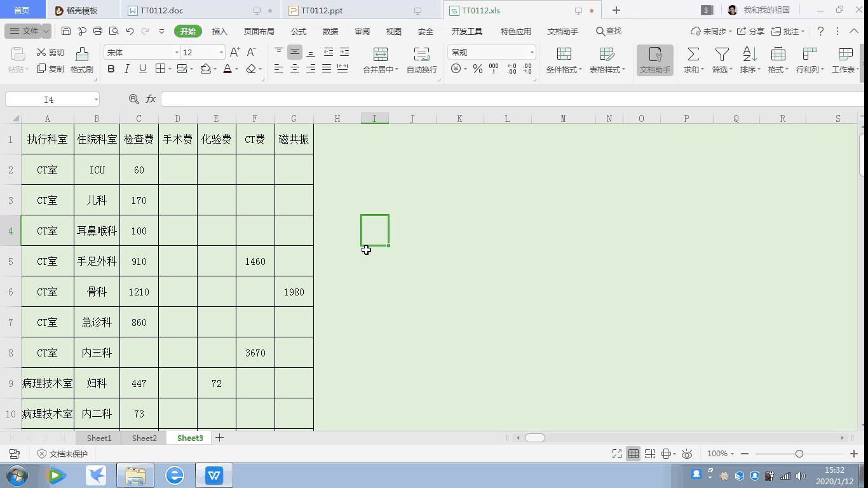Switch to full screen view in status bar

coord(616,454)
